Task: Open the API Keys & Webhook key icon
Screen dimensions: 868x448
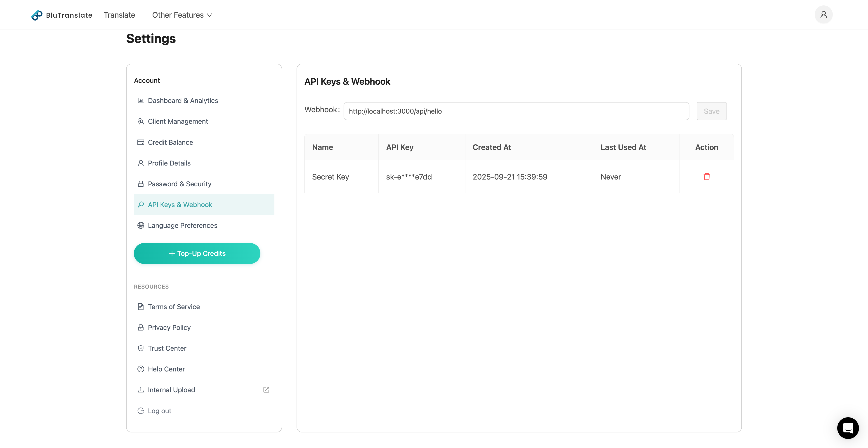Action: [x=141, y=205]
